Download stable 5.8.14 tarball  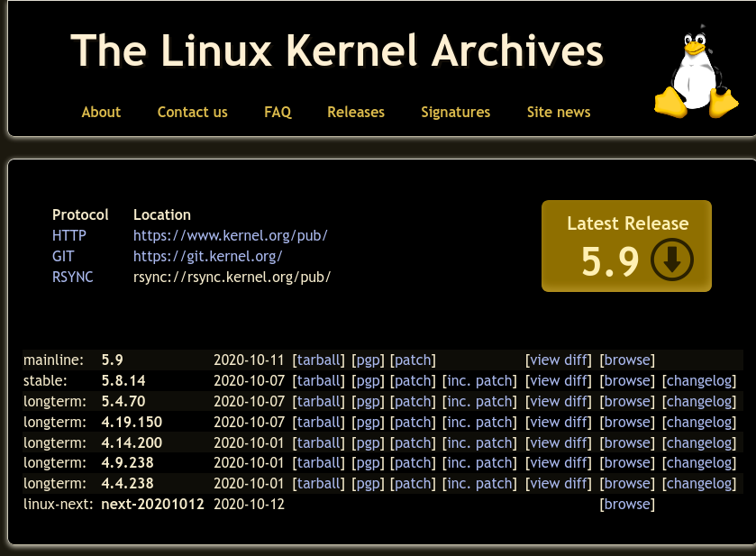pos(319,380)
